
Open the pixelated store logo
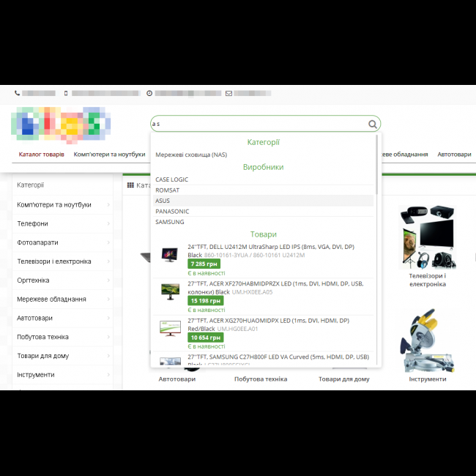[56, 124]
